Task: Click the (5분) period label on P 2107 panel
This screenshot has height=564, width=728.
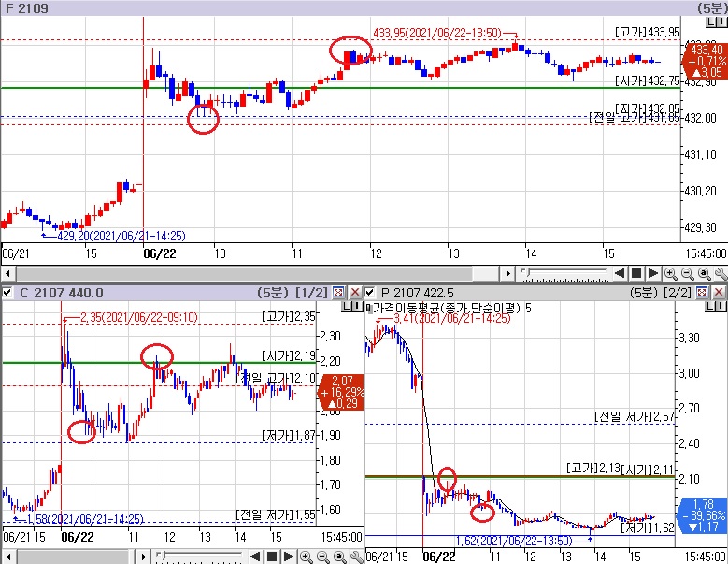Action: [x=644, y=293]
